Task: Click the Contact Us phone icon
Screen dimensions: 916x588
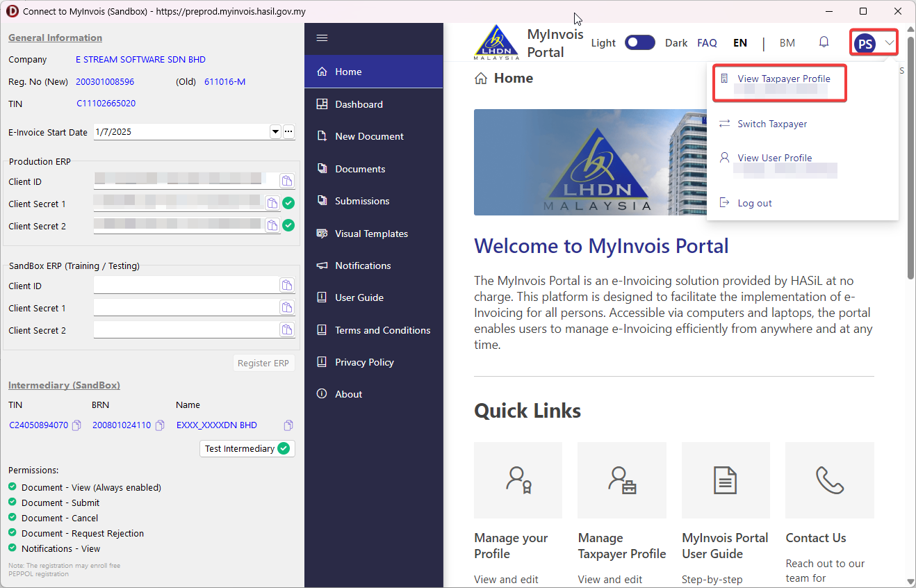Action: click(829, 480)
